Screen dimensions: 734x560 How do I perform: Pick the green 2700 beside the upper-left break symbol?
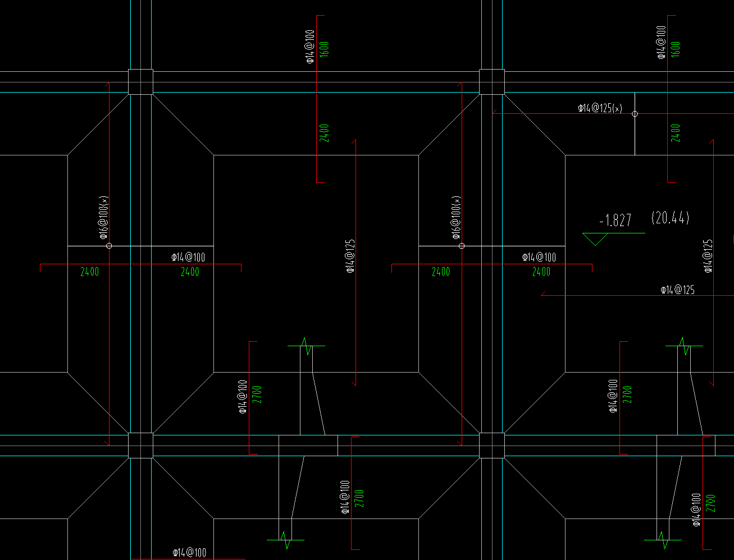pyautogui.click(x=258, y=394)
